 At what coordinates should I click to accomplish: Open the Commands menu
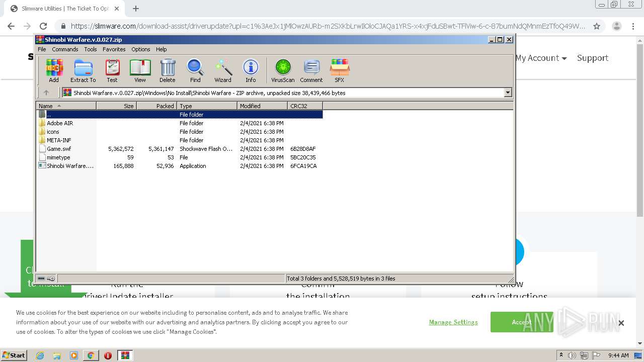[65, 49]
